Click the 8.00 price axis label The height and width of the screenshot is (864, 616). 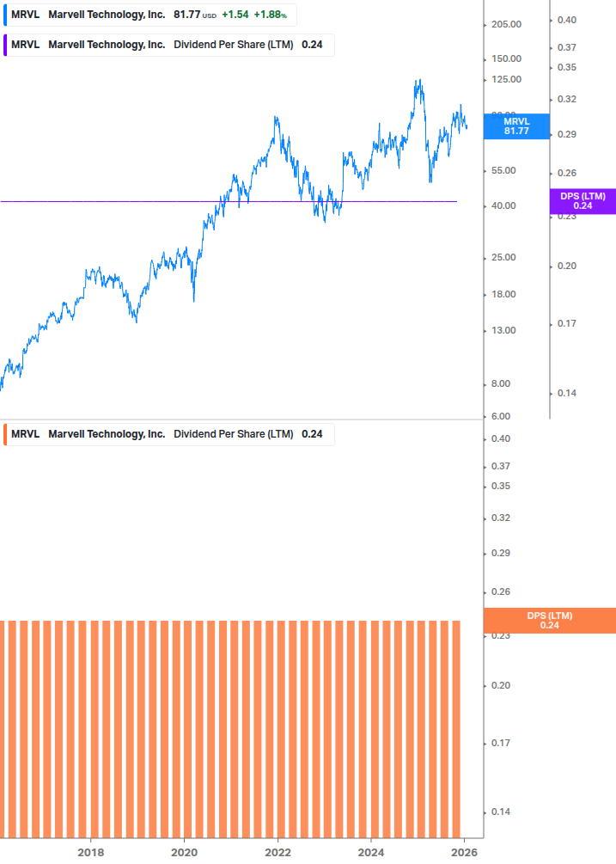coord(501,383)
